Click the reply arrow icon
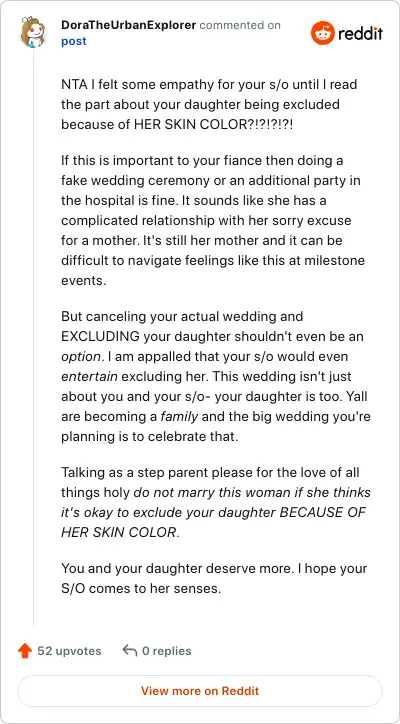The image size is (400, 724). tap(130, 651)
